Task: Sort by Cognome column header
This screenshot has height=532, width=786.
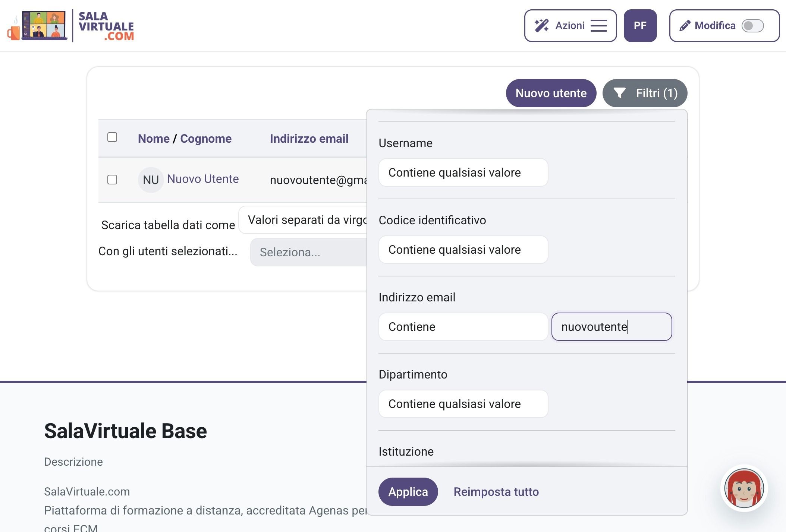Action: pos(206,139)
